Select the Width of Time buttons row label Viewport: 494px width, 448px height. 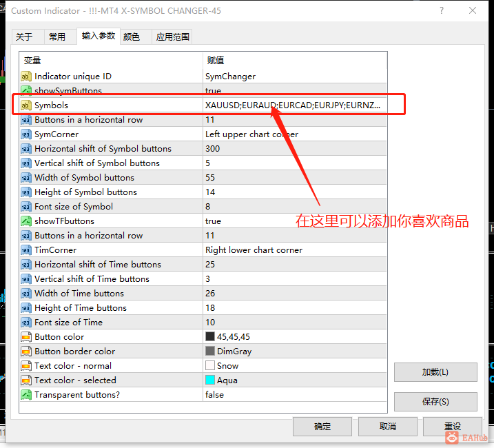click(x=79, y=294)
